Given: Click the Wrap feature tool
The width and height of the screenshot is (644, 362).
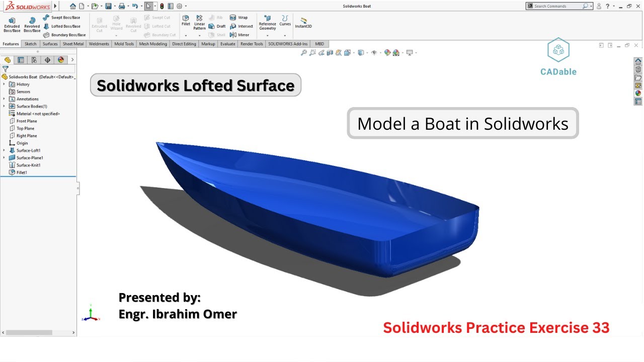Looking at the screenshot, I should click(x=239, y=18).
